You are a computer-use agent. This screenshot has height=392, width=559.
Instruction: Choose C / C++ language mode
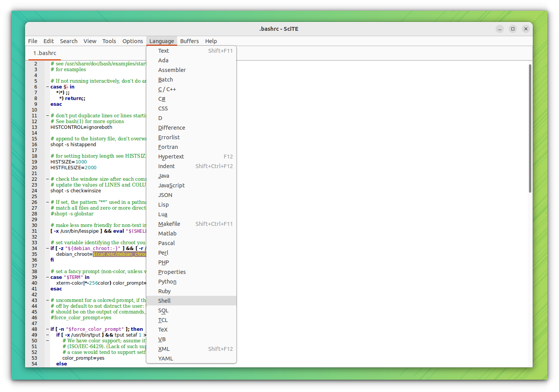pyautogui.click(x=167, y=89)
